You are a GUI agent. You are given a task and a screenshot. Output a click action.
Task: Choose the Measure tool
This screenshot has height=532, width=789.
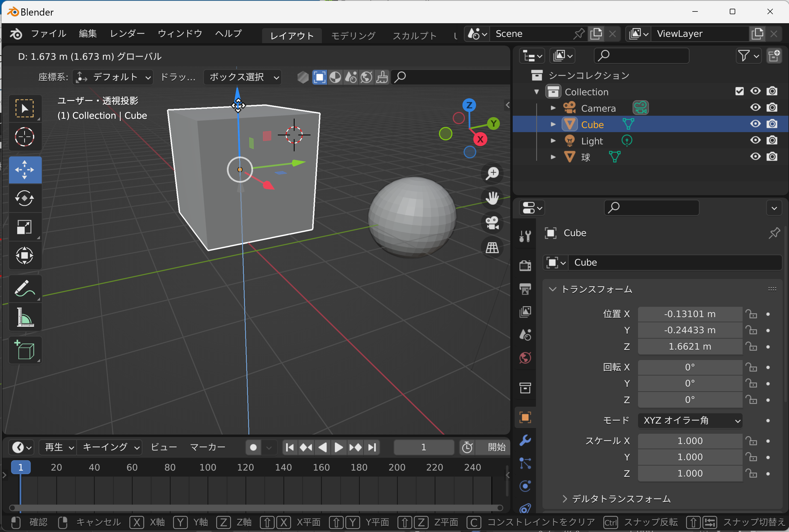point(25,317)
